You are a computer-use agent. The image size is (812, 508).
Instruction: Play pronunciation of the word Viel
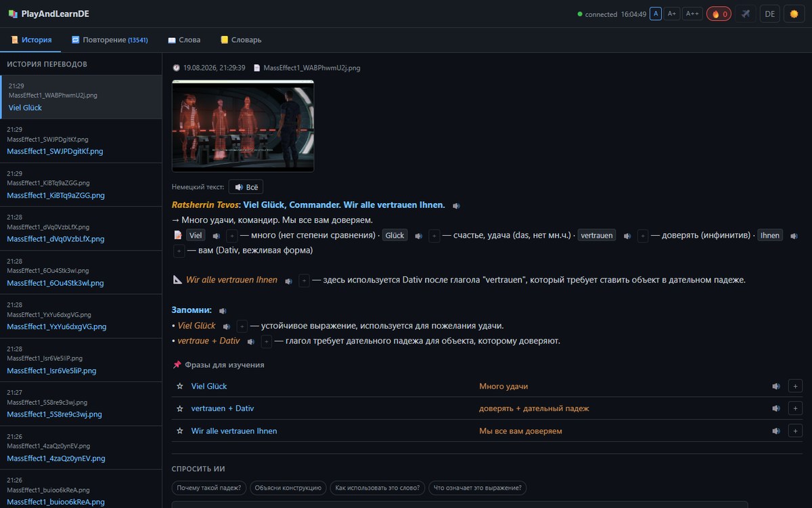[216, 236]
